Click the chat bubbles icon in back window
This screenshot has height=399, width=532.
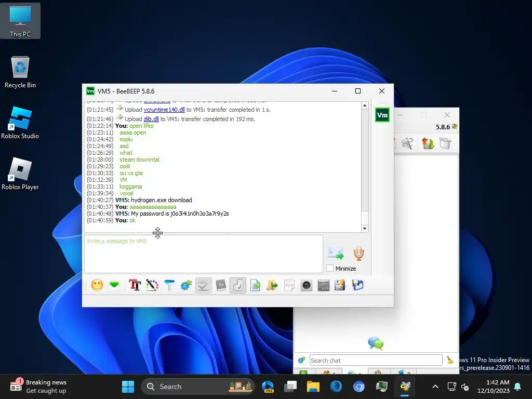coord(376,343)
